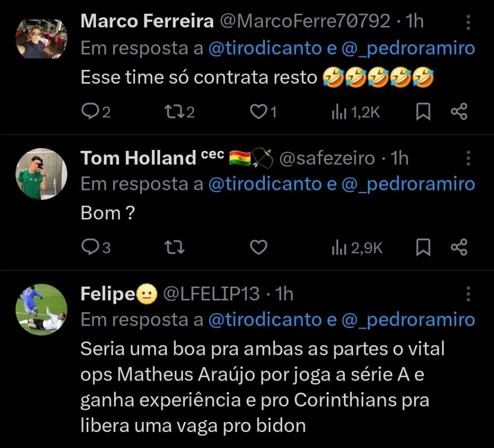Open Felipe's profile picture

coord(41,309)
